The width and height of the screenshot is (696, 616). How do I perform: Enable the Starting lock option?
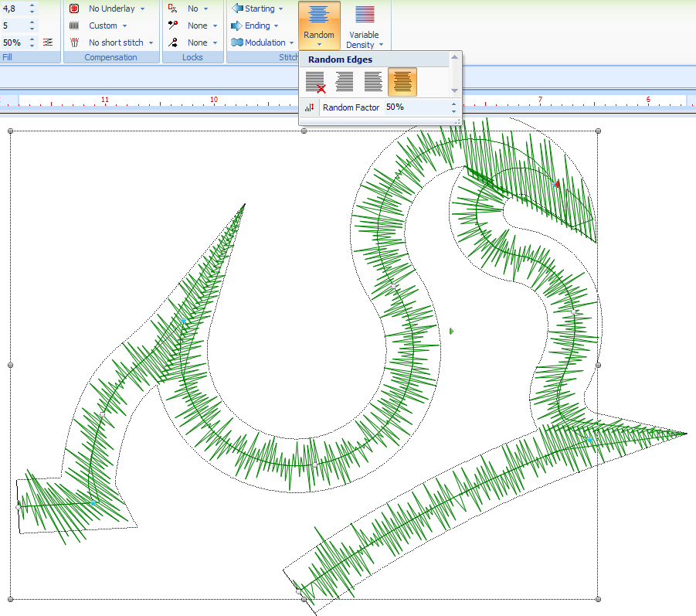pyautogui.click(x=255, y=8)
